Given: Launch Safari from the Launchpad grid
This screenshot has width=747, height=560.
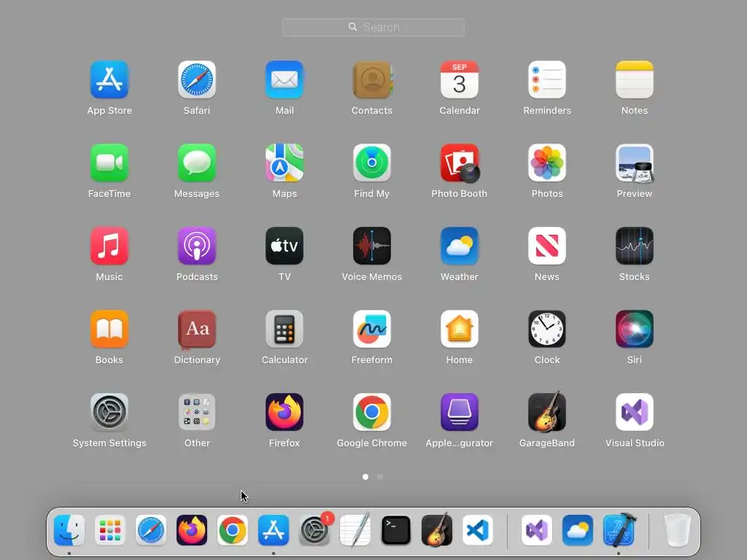Looking at the screenshot, I should [197, 79].
